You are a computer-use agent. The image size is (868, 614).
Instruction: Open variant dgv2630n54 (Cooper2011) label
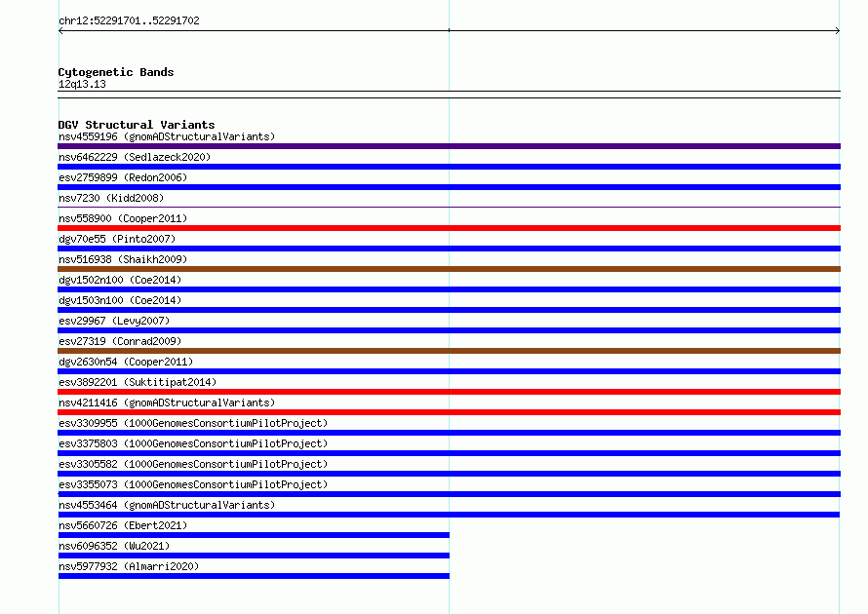point(126,362)
